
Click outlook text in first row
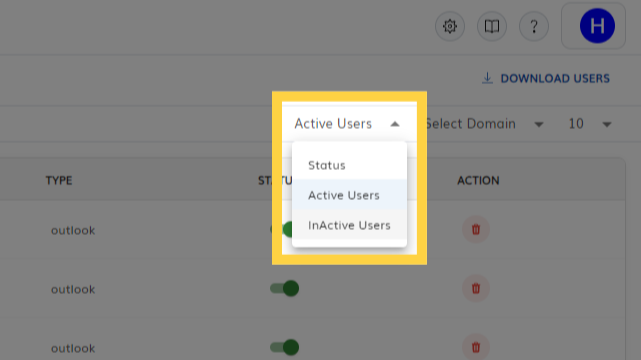tap(73, 230)
